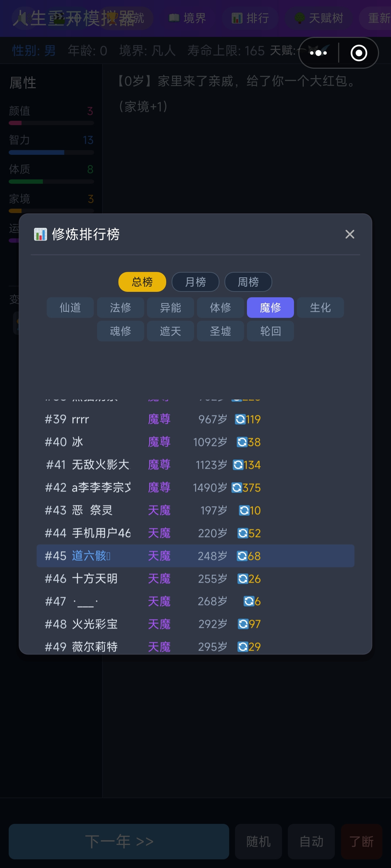Click the chart icon next to 排行
The image size is (391, 868).
[x=237, y=18]
